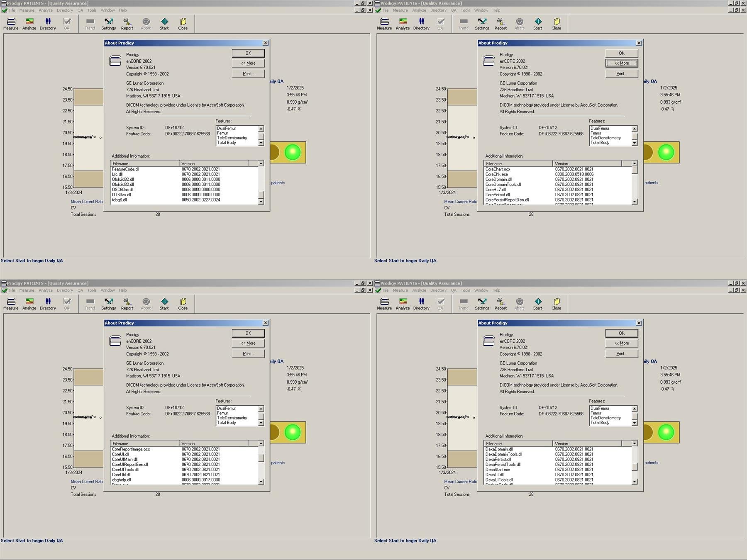
Task: Click the Measure icon in the top-left window
Action: click(11, 24)
